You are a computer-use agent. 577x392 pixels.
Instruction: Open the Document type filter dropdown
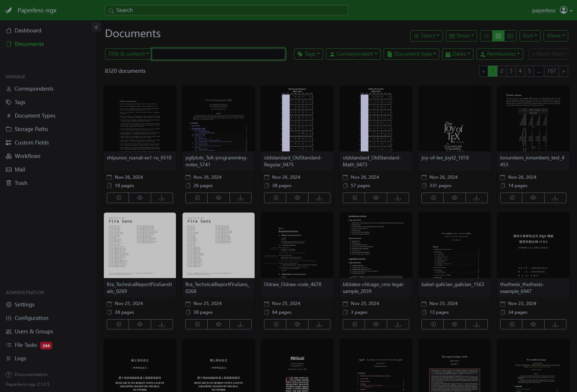click(x=412, y=54)
